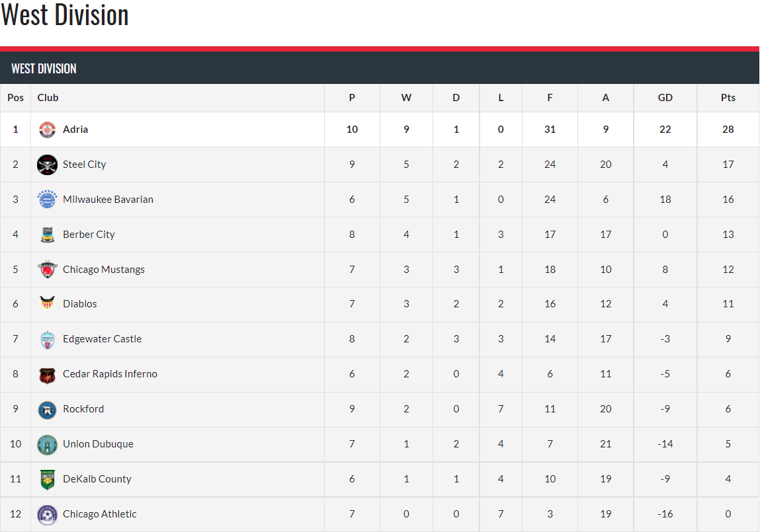The image size is (760, 532).
Task: Open the Milwaukee Bavarian team link
Action: click(x=108, y=200)
